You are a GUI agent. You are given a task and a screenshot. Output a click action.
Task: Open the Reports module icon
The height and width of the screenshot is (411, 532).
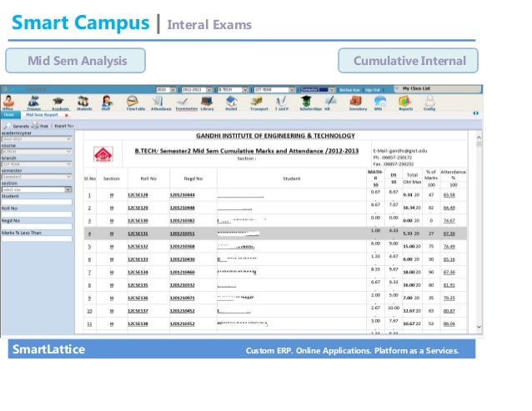405,103
